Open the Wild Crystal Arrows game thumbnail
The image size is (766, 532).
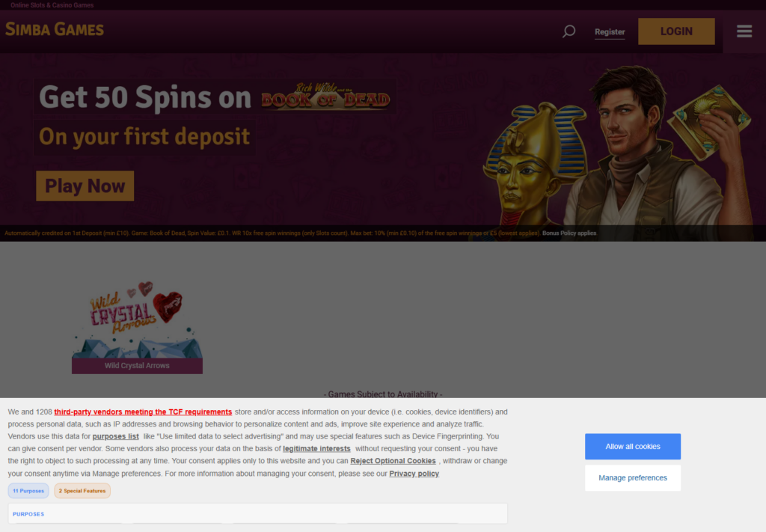138,319
